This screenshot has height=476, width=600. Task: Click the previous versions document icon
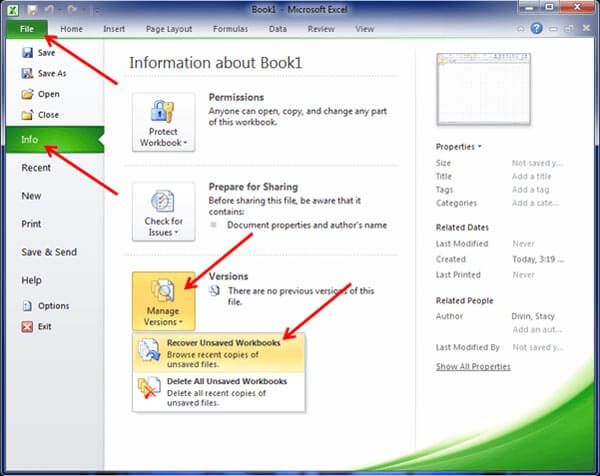pos(214,291)
